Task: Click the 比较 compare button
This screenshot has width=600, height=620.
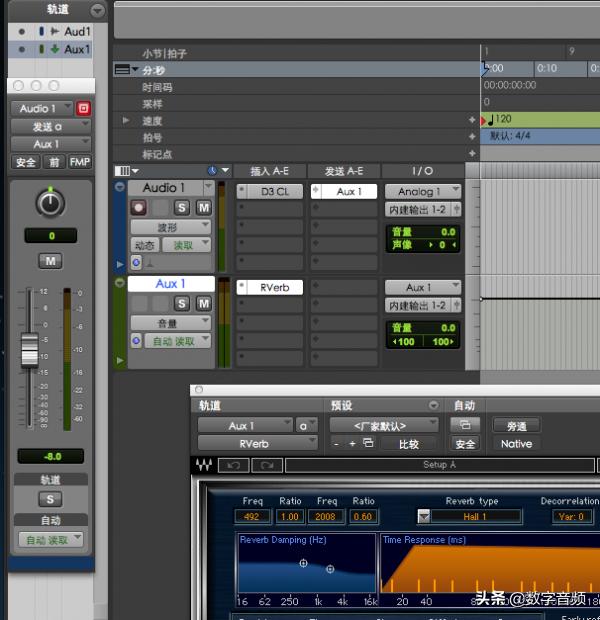Action: tap(409, 444)
